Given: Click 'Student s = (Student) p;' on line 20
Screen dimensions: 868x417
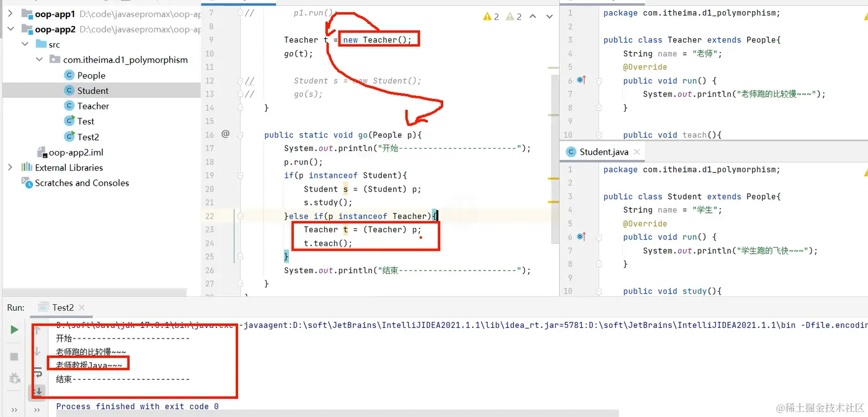Looking at the screenshot, I should [363, 189].
